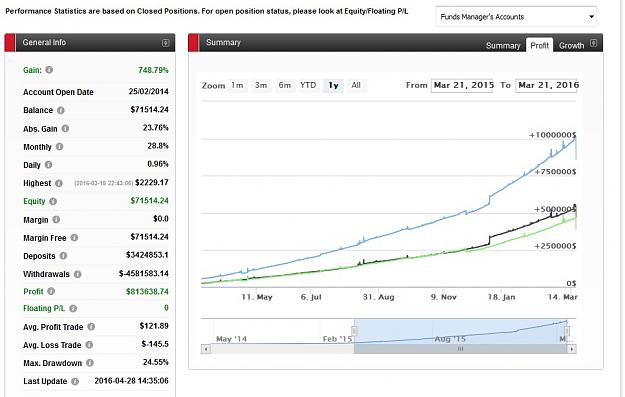
Task: Click the chart scrollbar left arrow
Action: [x=206, y=349]
